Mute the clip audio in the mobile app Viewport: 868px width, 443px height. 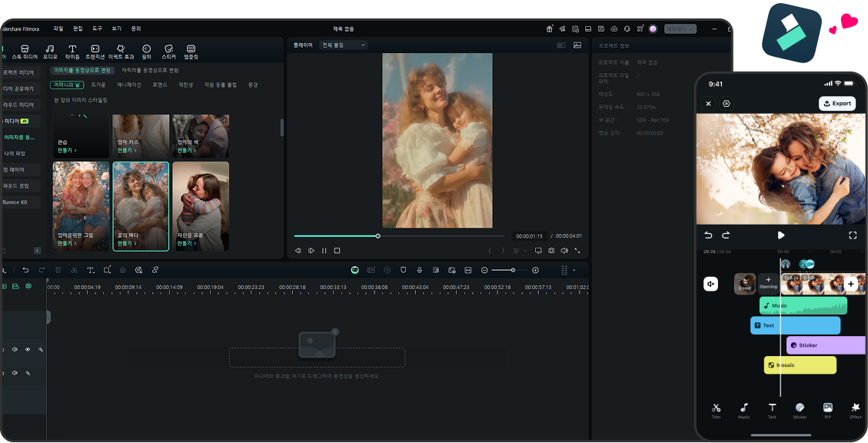point(711,284)
